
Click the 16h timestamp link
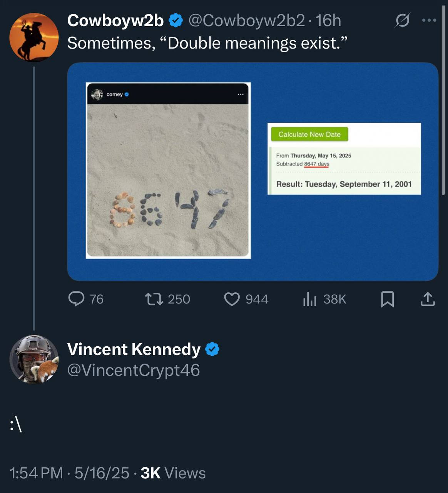tap(328, 20)
